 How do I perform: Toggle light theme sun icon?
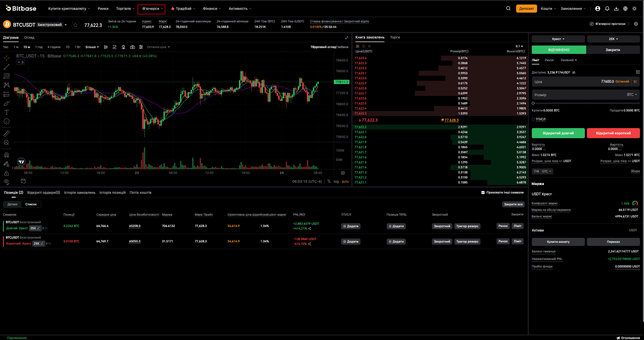634,9
